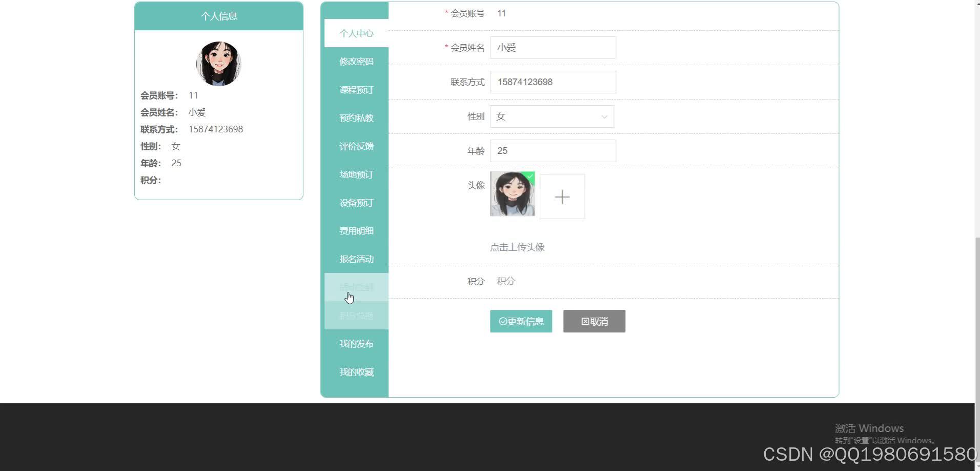This screenshot has height=471, width=980.
Task: View 费用明细 from the sidebar
Action: tap(357, 231)
